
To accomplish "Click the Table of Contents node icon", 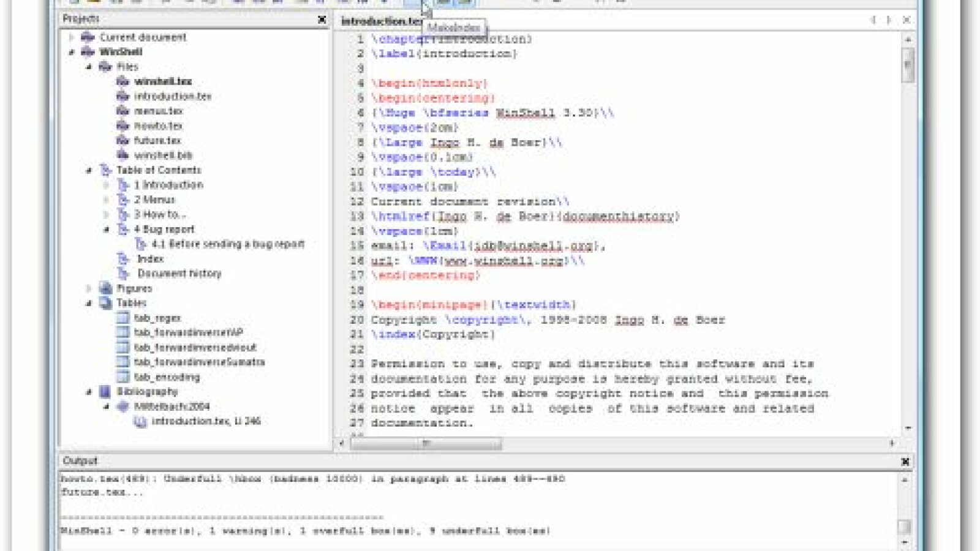I will click(x=105, y=170).
